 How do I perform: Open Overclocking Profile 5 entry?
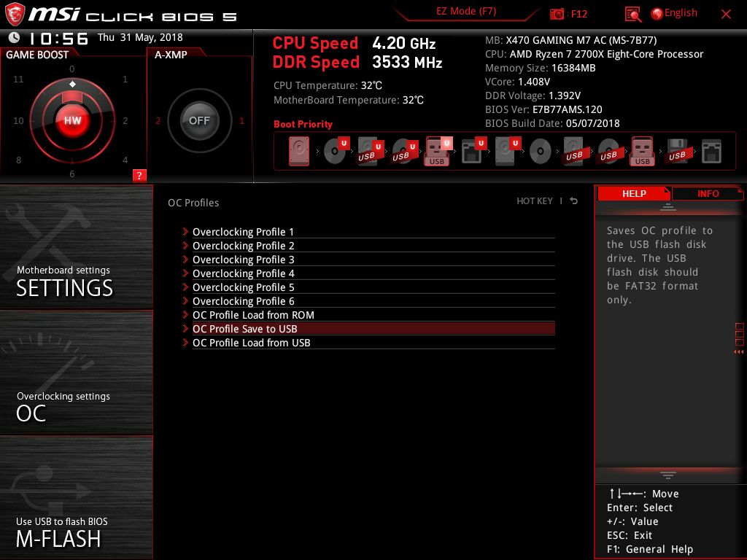[373, 287]
